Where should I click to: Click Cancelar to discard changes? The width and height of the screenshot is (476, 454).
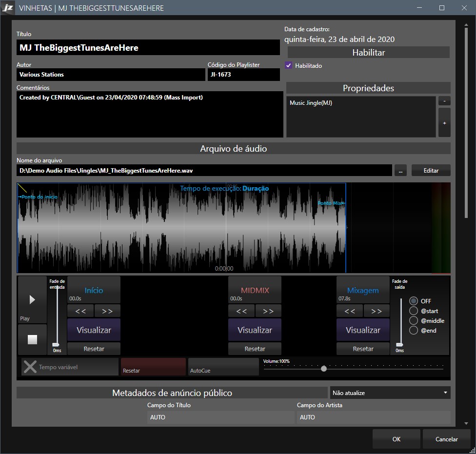446,439
